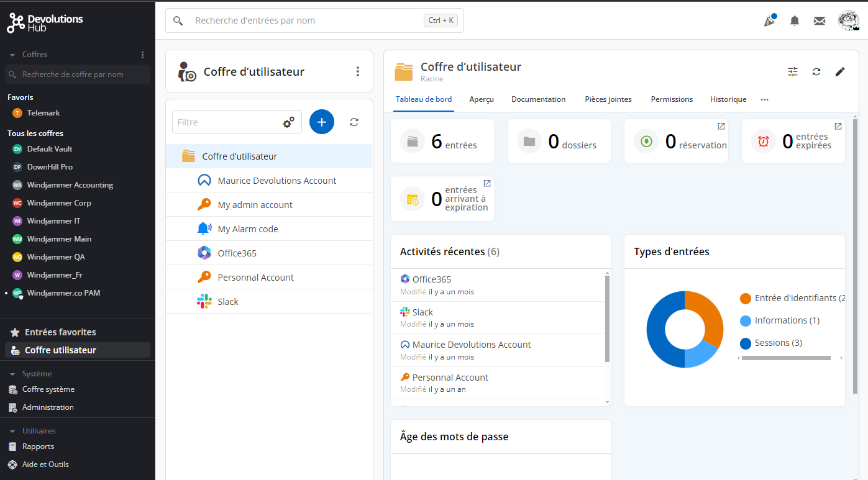The image size is (868, 480).
Task: Click the 0 dossiers folder icon
Action: [x=529, y=141]
